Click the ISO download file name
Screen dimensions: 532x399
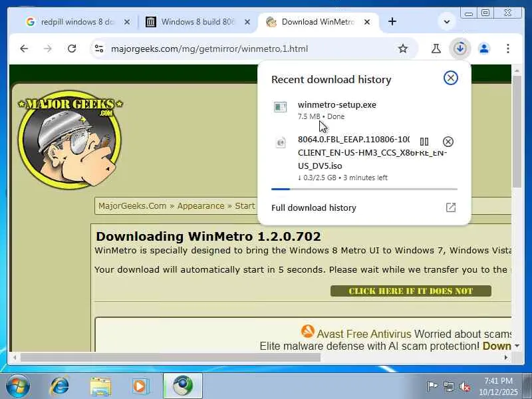pos(372,153)
